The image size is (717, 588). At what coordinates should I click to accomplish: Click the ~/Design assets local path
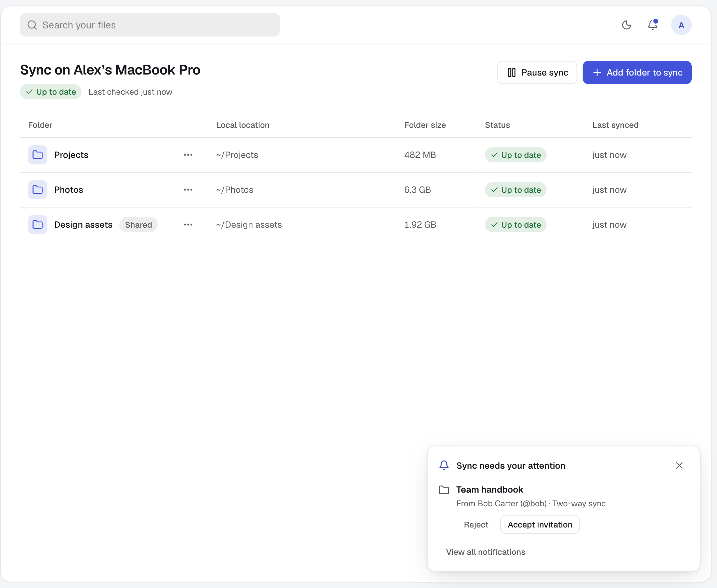[249, 225]
